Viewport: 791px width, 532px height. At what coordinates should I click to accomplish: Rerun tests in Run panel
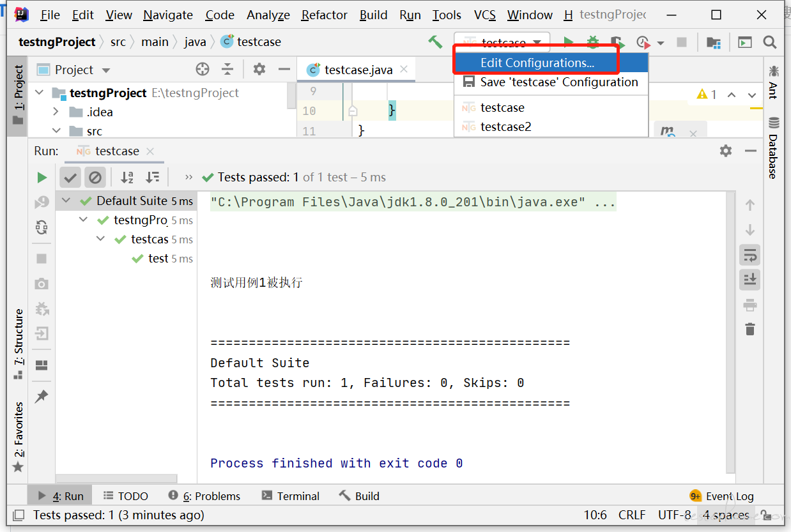[x=42, y=178]
